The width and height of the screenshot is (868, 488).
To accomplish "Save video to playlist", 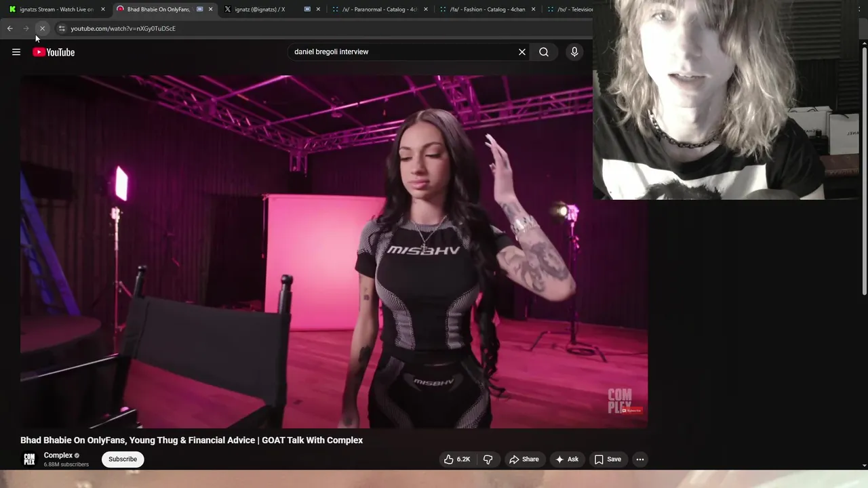I will 608,460.
